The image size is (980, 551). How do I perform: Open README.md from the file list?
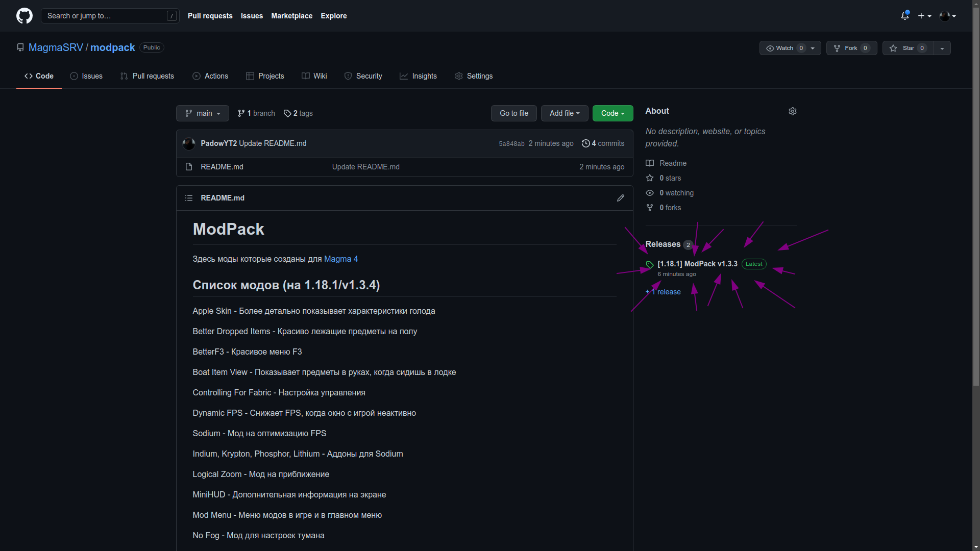coord(221,166)
